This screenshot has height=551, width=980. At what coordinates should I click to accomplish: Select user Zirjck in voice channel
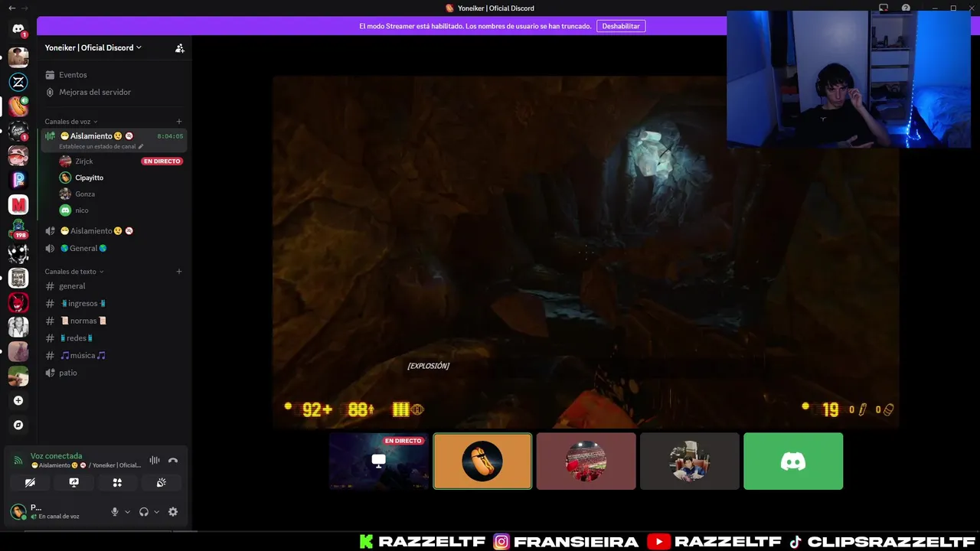click(x=84, y=161)
